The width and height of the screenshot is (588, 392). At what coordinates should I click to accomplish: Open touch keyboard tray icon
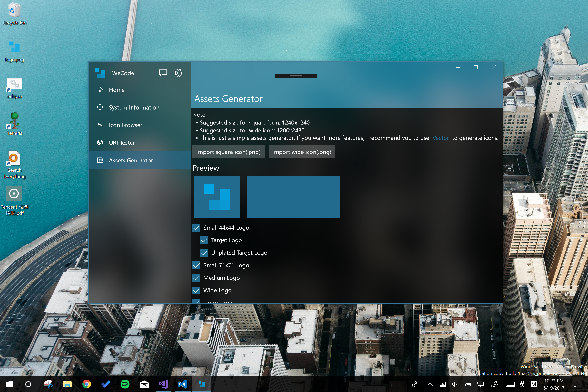pyautogui.click(x=510, y=384)
